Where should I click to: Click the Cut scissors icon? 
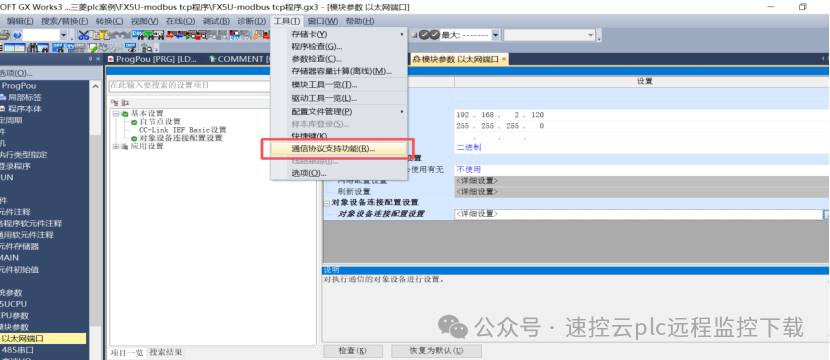coord(84,35)
